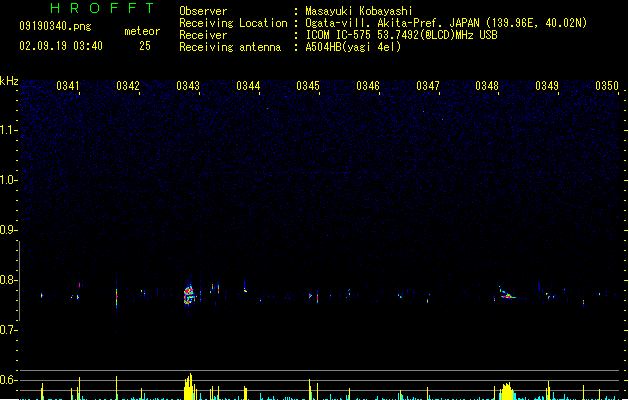Viewport: 629px width, 400px height.
Task: Click the Receiving antenna label
Action: coord(230,47)
